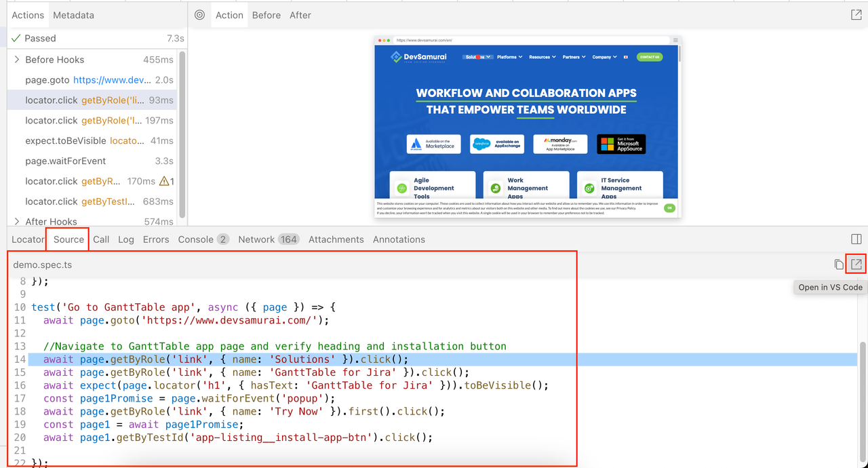Click source line 20 getByTestId install button

point(238,437)
